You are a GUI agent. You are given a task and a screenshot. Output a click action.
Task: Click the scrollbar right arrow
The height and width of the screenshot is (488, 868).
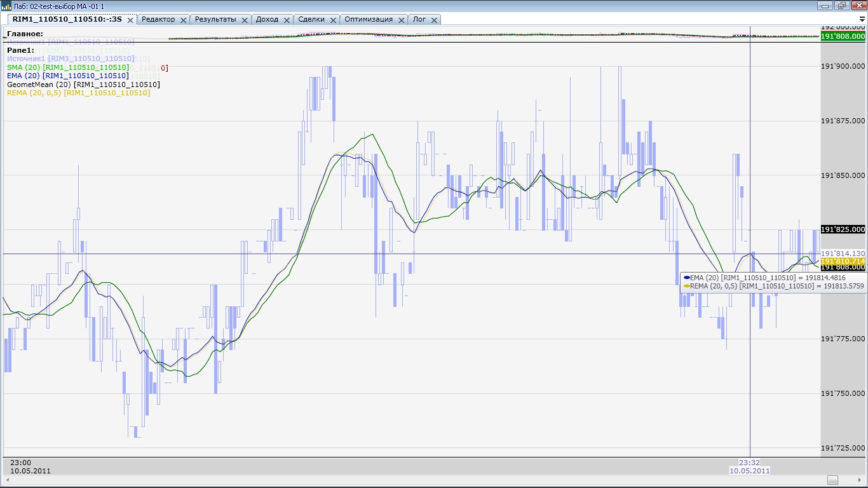861,480
